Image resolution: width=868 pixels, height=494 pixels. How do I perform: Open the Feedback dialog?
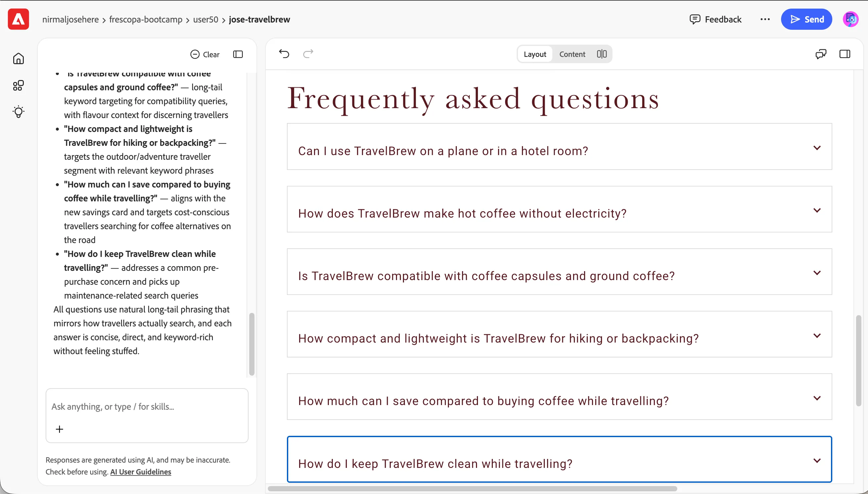pyautogui.click(x=715, y=19)
